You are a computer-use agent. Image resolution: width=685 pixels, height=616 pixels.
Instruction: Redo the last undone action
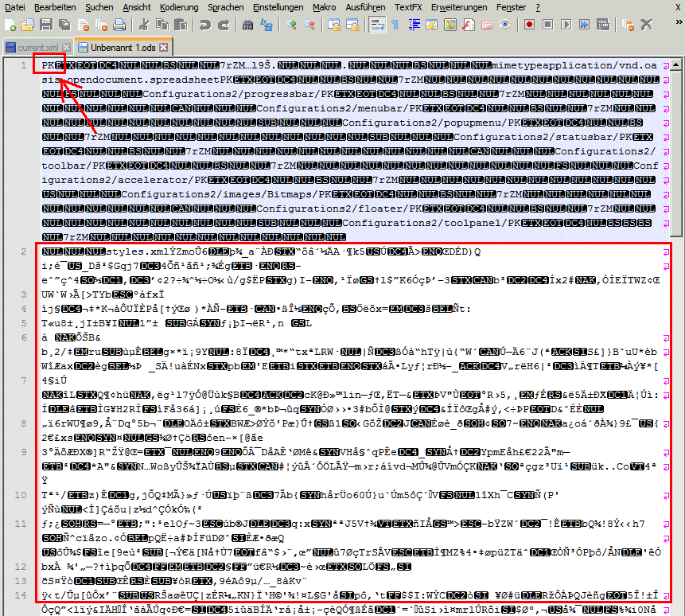point(224,25)
